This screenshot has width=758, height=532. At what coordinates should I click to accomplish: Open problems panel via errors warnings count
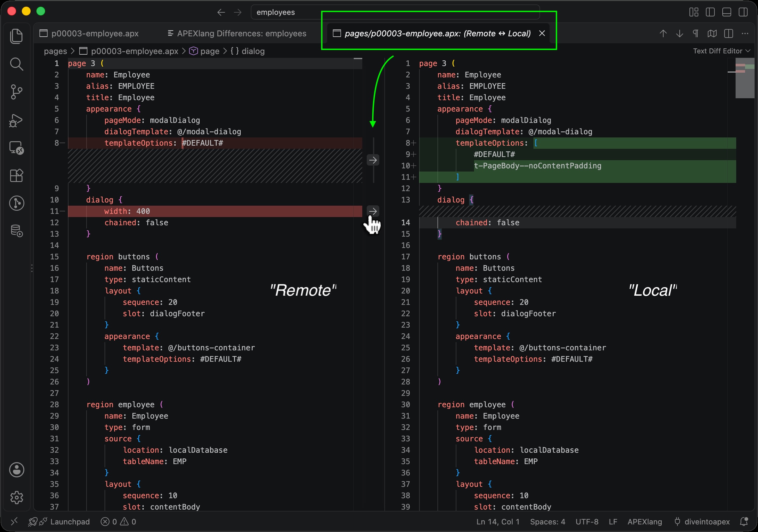(118, 522)
